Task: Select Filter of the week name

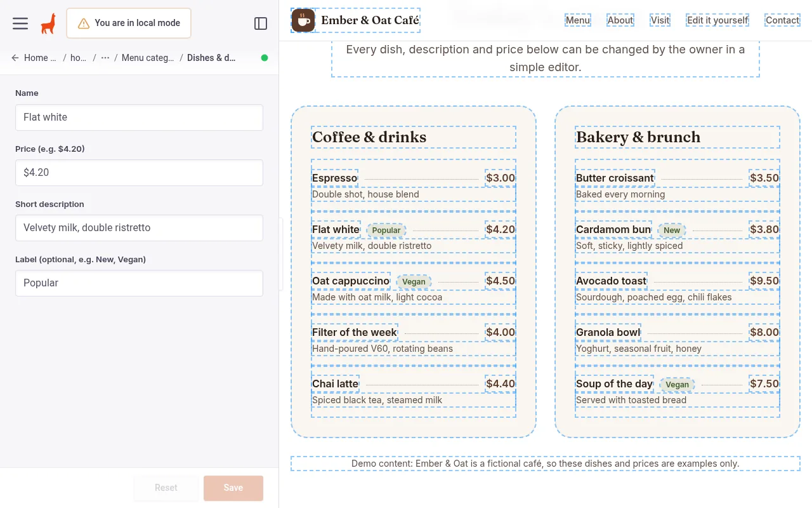Action: (355, 332)
